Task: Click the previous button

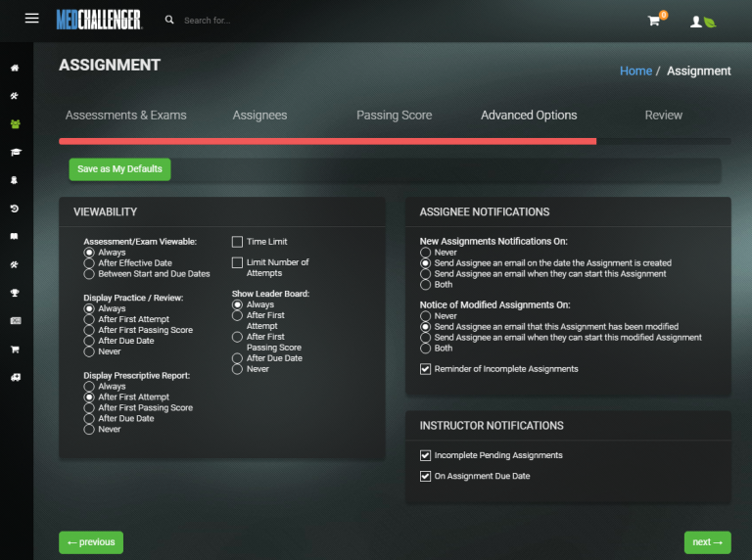Action: [x=91, y=542]
